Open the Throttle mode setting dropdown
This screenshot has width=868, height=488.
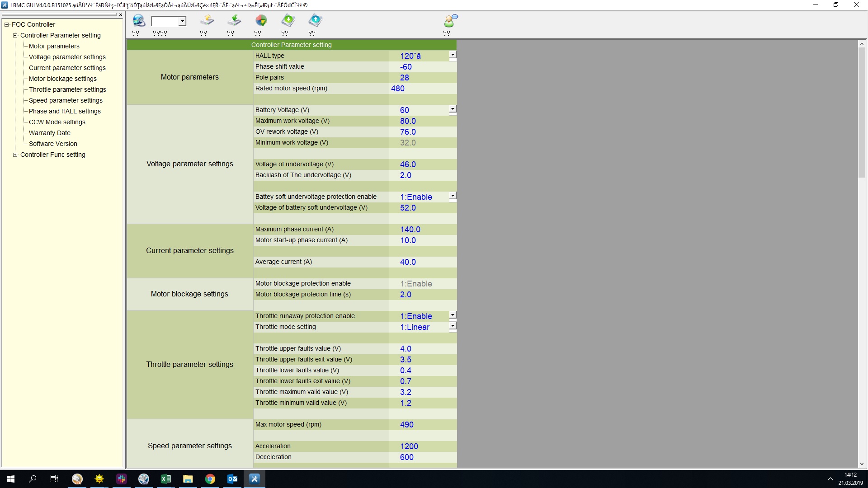pyautogui.click(x=453, y=326)
